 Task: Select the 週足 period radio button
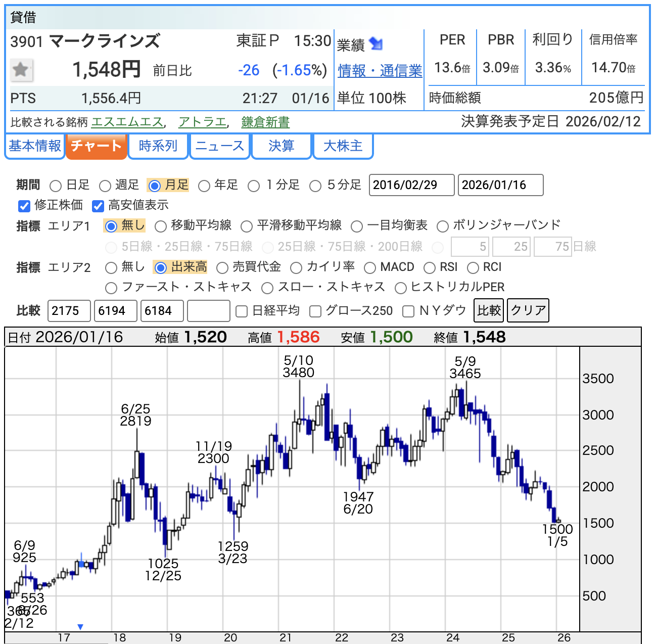pos(105,186)
